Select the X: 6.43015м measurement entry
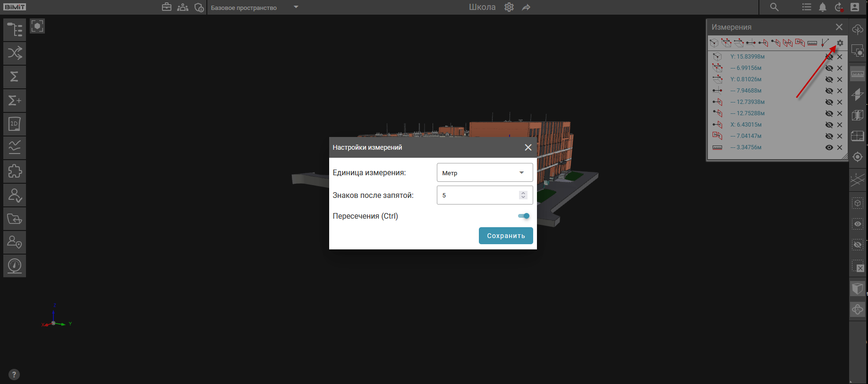Image resolution: width=868 pixels, height=384 pixels. pyautogui.click(x=746, y=125)
